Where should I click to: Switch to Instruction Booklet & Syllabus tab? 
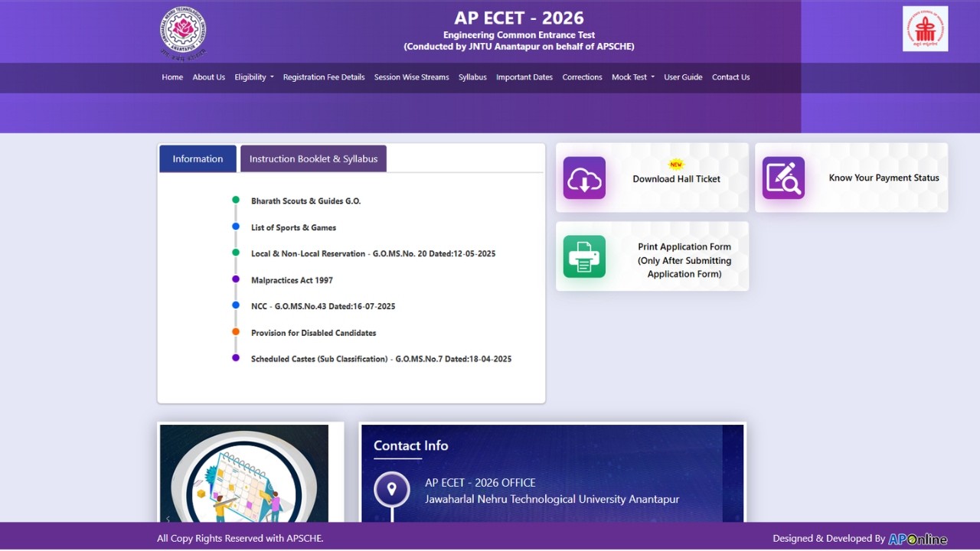pos(313,158)
